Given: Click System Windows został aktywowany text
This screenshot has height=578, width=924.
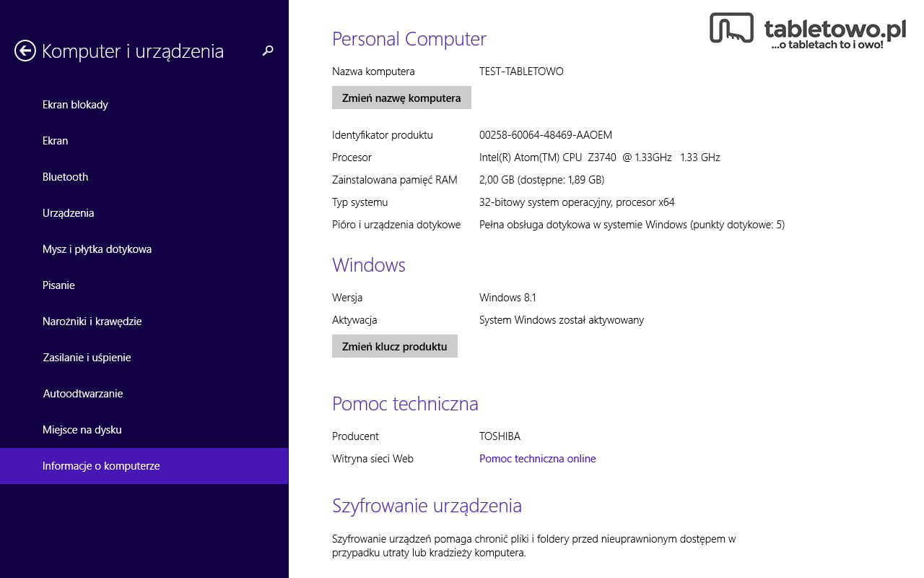Looking at the screenshot, I should tap(562, 320).
